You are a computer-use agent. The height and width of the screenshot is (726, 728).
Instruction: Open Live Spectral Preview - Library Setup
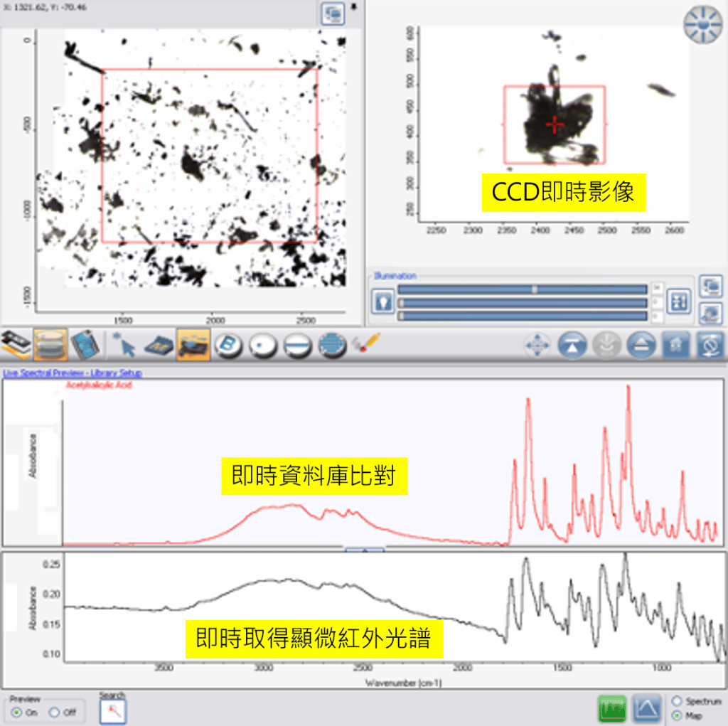point(71,373)
